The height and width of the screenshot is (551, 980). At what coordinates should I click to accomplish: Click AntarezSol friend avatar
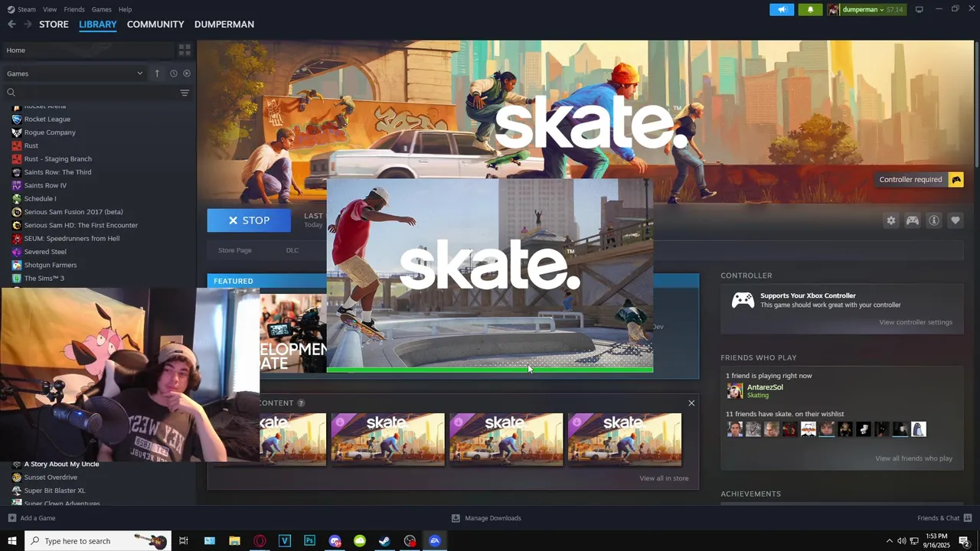tap(735, 391)
